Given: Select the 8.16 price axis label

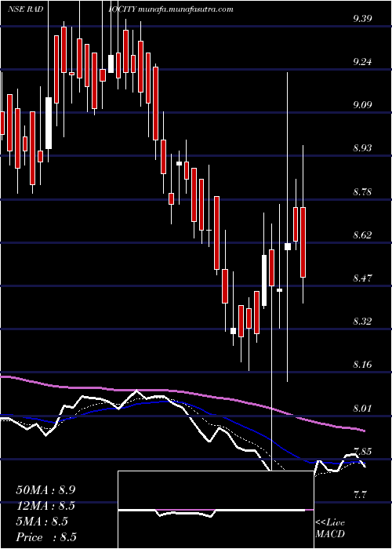Looking at the screenshot, I should 364,365.
